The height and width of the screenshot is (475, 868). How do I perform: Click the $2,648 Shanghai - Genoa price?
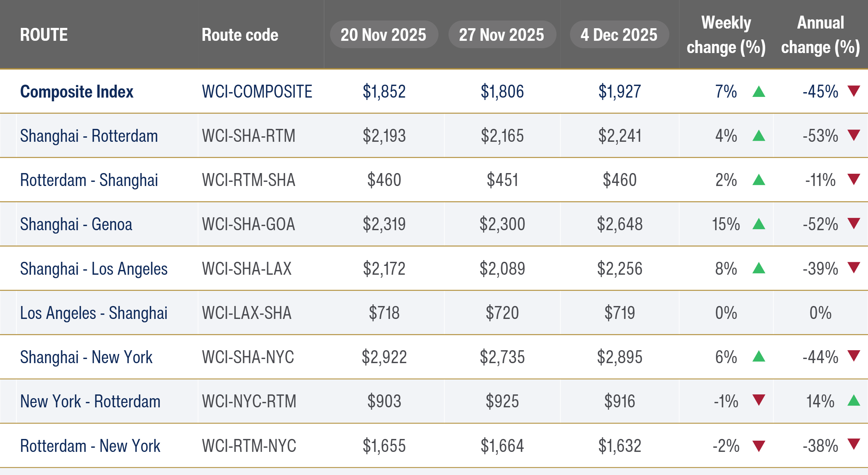(x=620, y=224)
